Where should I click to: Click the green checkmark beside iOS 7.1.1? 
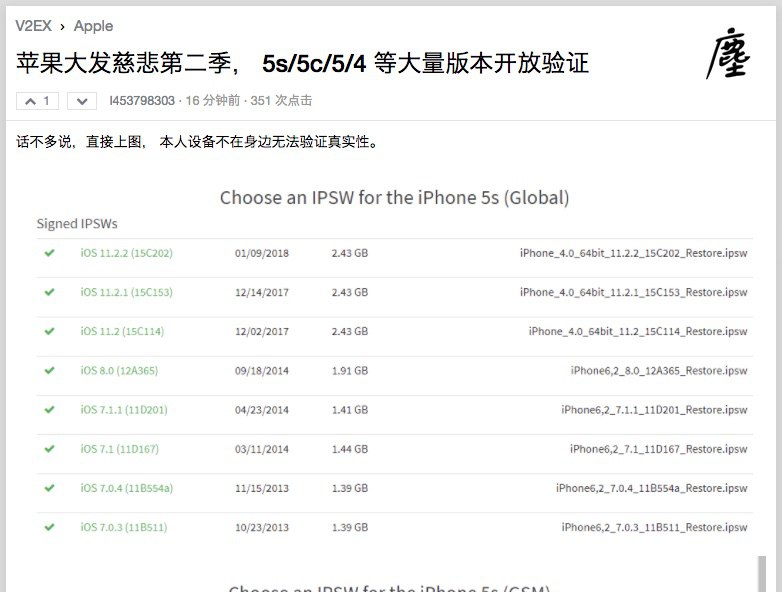pos(49,409)
